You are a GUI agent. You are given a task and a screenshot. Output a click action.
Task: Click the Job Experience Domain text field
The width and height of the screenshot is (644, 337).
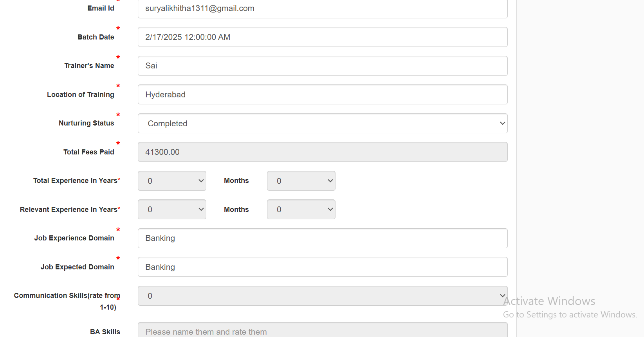coord(322,238)
